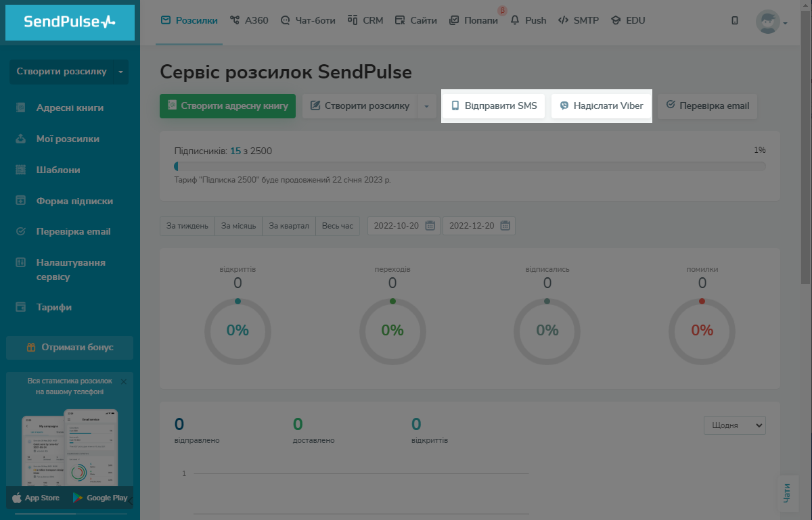Click toolbar Перевірка email button
Screen dimensions: 812x520
[x=708, y=106]
